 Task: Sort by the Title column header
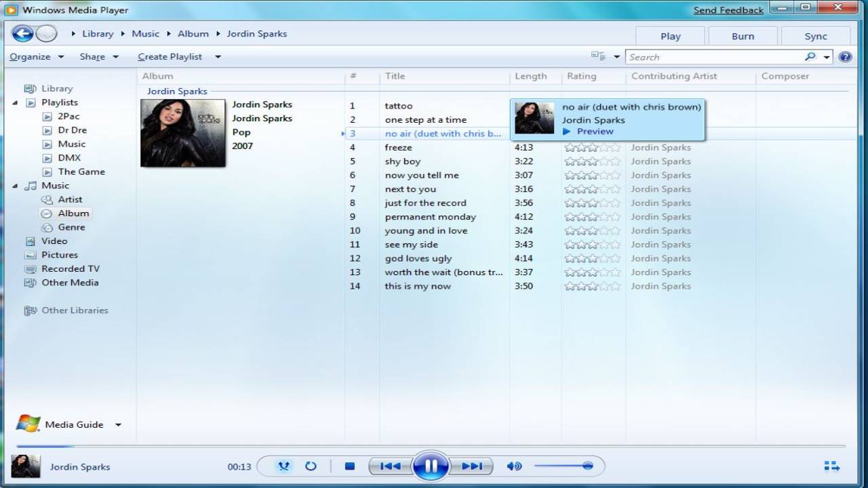395,76
